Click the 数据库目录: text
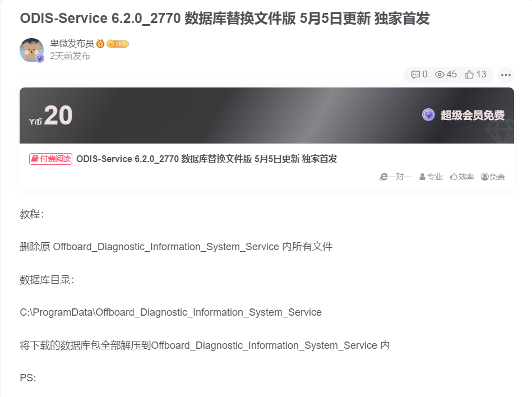532x397 pixels. click(x=47, y=280)
